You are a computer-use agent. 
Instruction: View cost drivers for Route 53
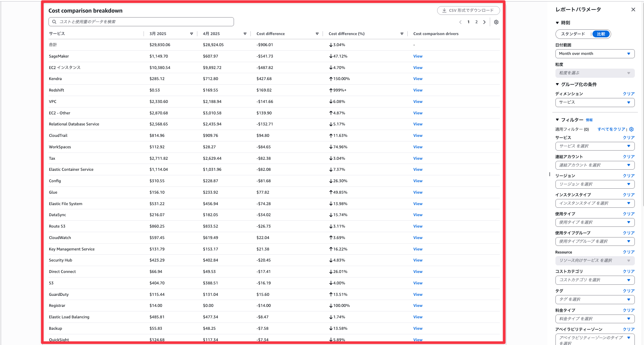(418, 226)
